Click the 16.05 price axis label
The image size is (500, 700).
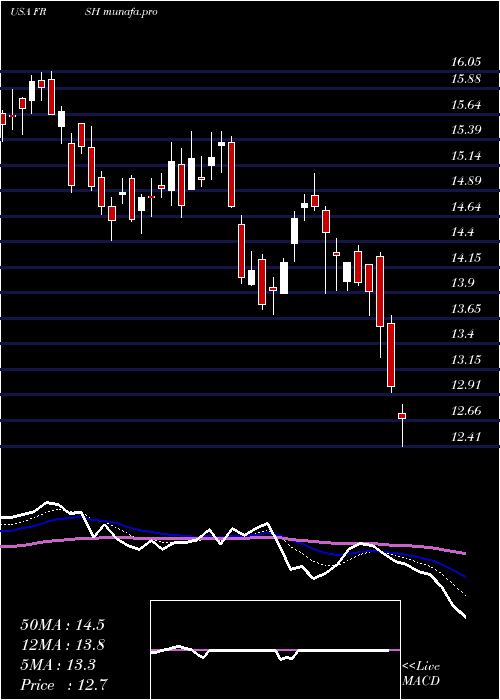point(466,62)
